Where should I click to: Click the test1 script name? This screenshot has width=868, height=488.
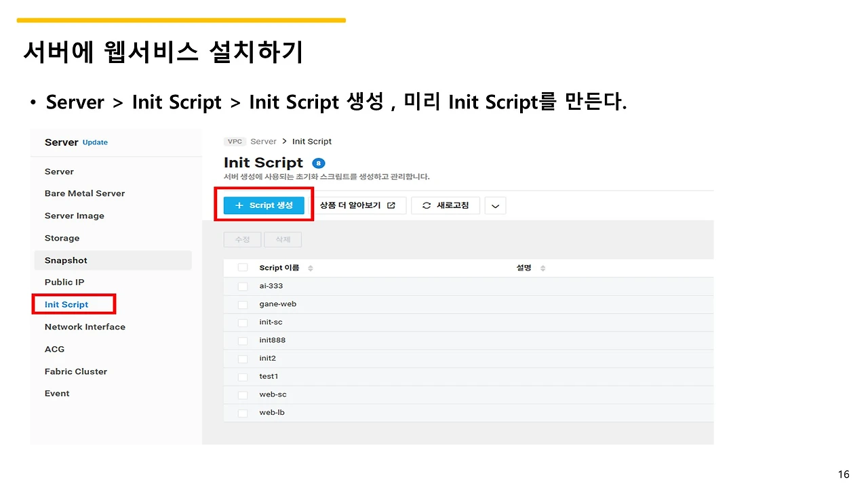[269, 376]
